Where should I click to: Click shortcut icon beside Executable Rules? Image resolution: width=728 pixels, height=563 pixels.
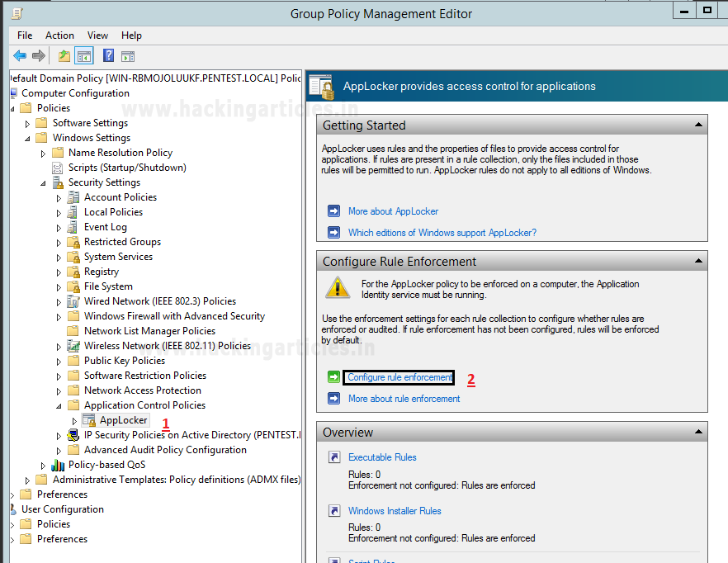pyautogui.click(x=333, y=457)
